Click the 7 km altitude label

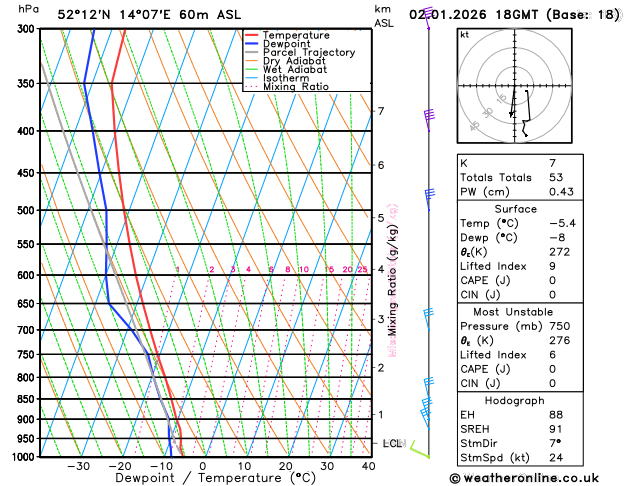pyautogui.click(x=381, y=111)
